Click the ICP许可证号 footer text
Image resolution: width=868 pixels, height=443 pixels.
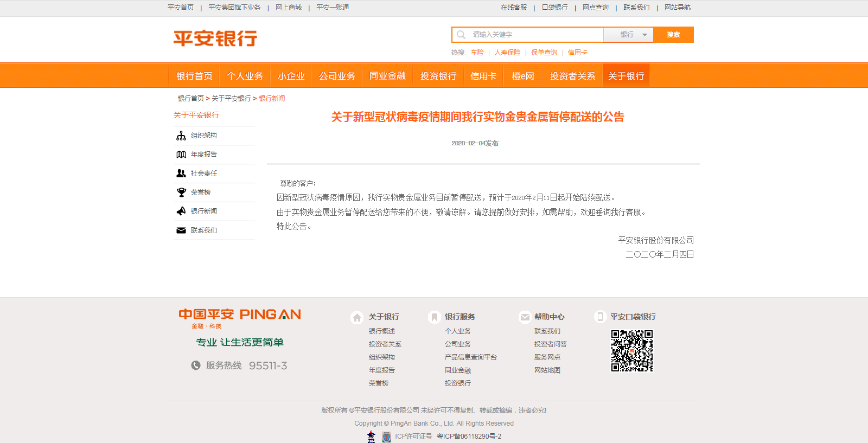(413, 436)
